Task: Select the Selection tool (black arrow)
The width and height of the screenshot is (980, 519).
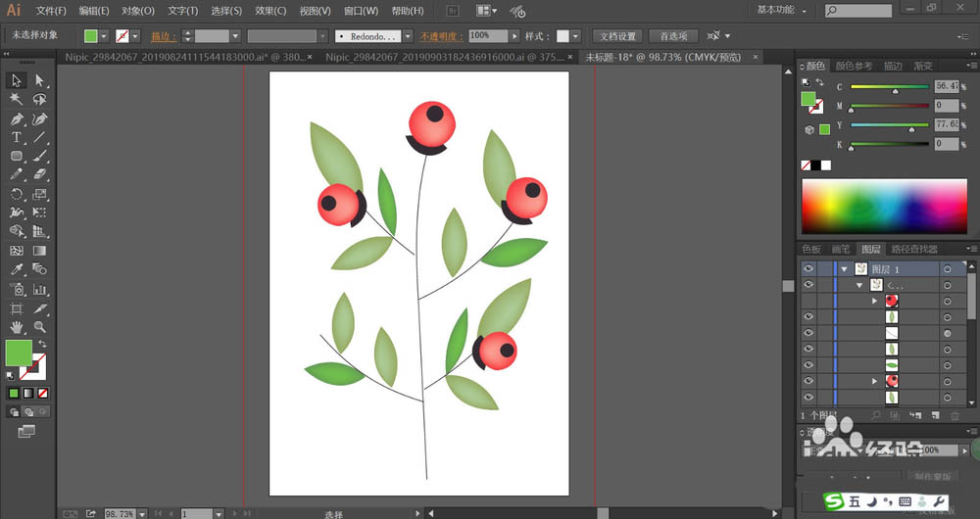Action: point(17,80)
